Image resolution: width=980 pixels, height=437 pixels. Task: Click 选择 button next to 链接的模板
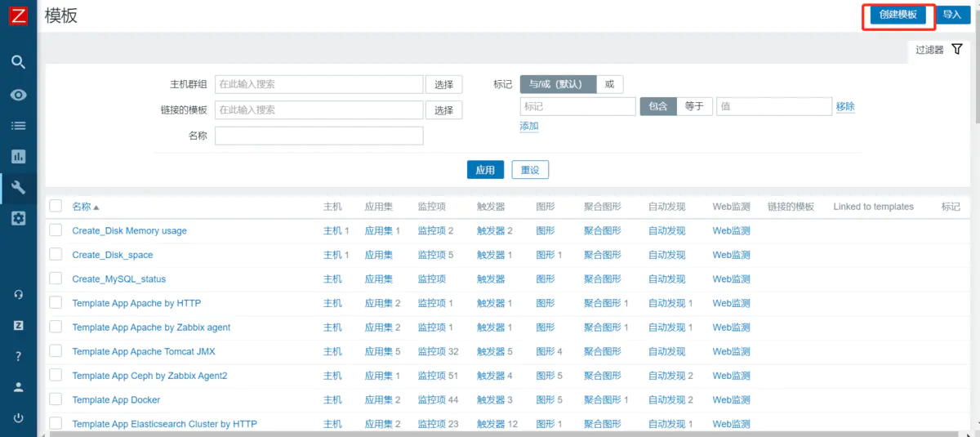tap(443, 110)
